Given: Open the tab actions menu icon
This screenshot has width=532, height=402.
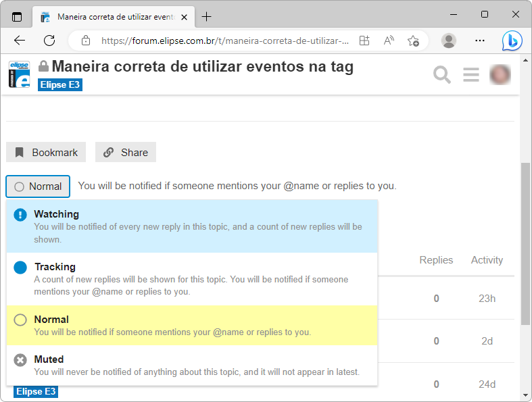Looking at the screenshot, I should [17, 16].
